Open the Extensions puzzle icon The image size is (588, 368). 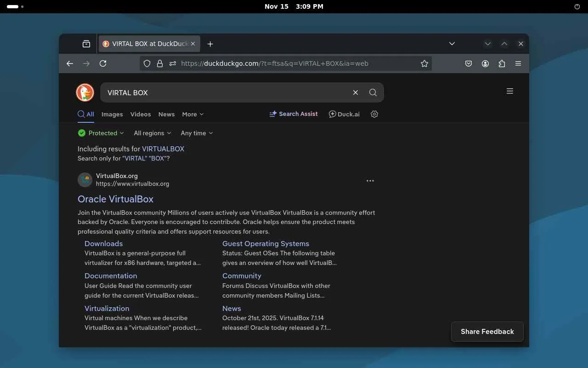[x=502, y=63]
